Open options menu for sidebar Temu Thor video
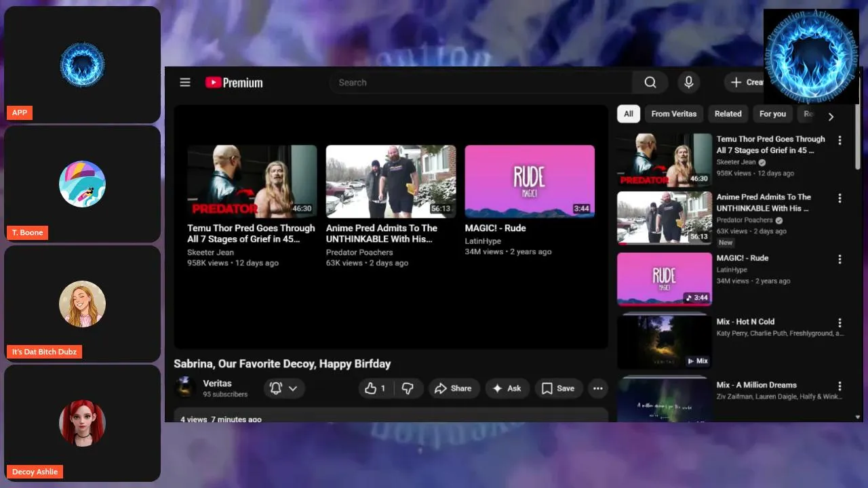This screenshot has height=488, width=868. 840,140
